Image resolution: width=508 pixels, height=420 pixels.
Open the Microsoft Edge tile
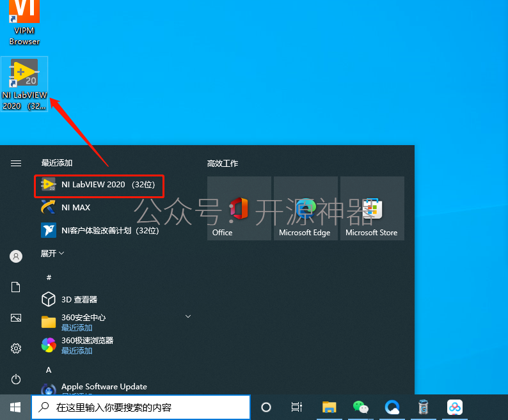306,208
